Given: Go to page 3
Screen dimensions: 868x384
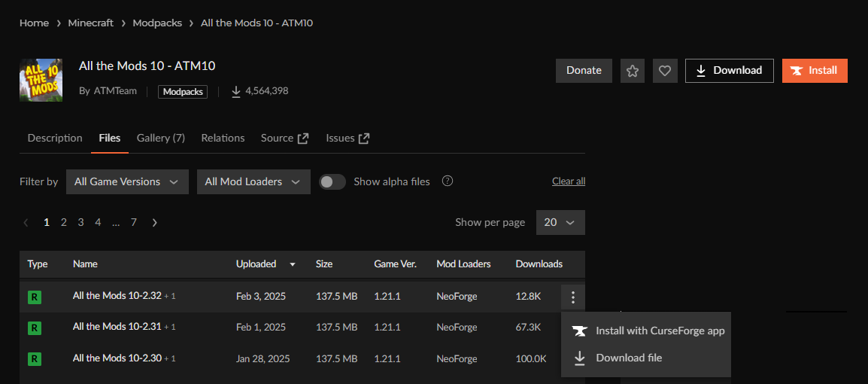Looking at the screenshot, I should pyautogui.click(x=80, y=223).
